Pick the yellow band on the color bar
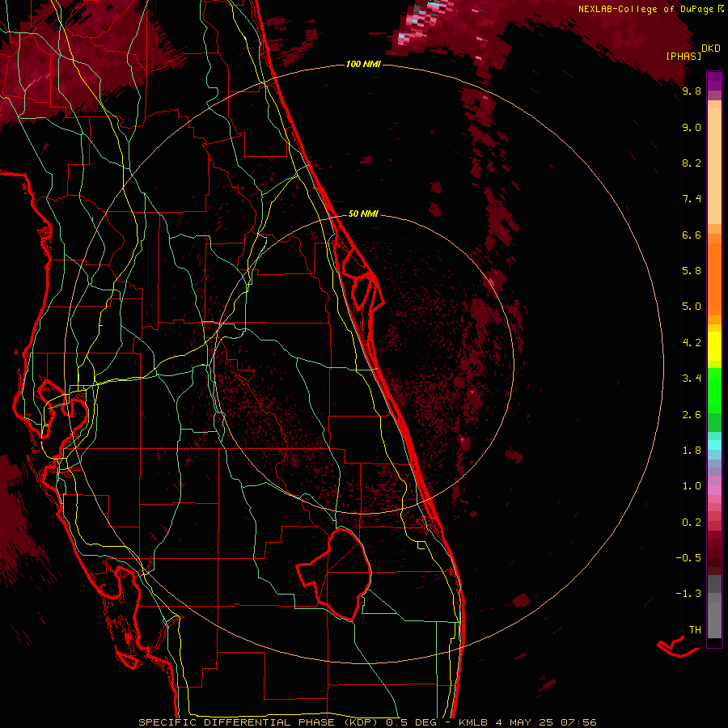The width and height of the screenshot is (728, 728). click(x=714, y=346)
